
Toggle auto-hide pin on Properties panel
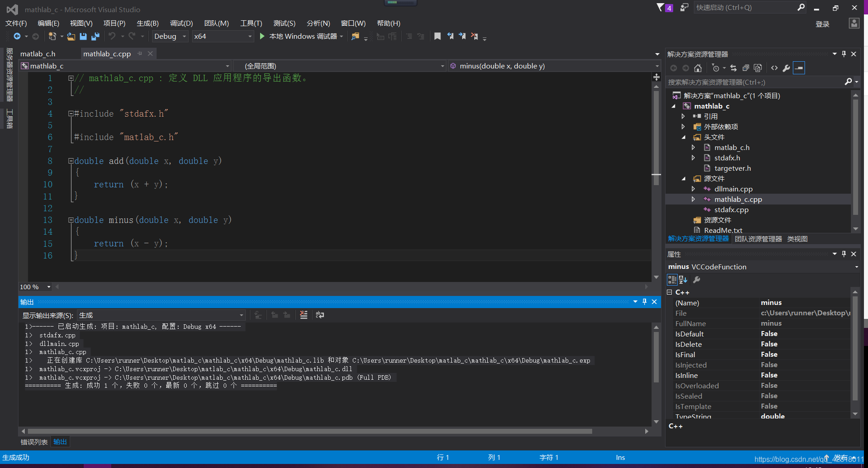tap(844, 254)
